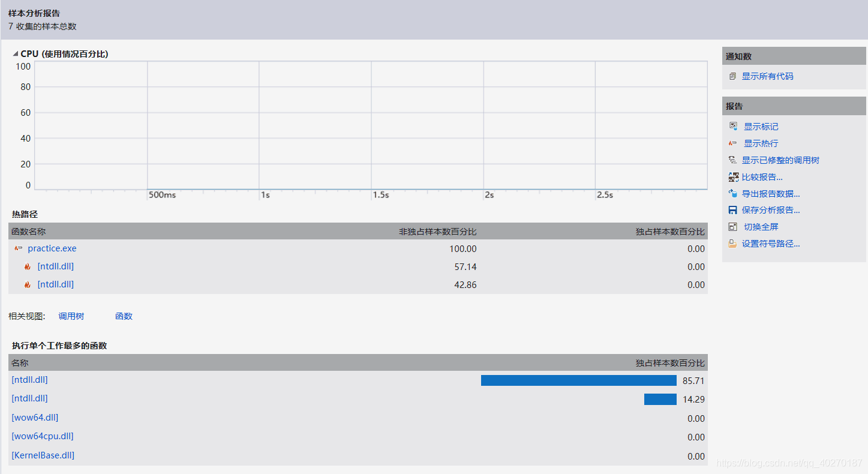Open the [ntdll.dll] hot path row with 42.86
868x474 pixels.
coord(55,284)
